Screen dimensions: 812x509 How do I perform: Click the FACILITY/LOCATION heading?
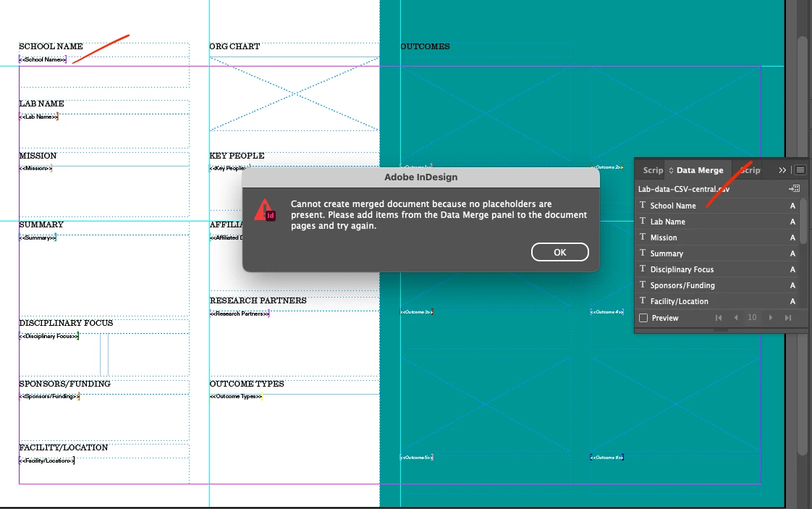63,447
